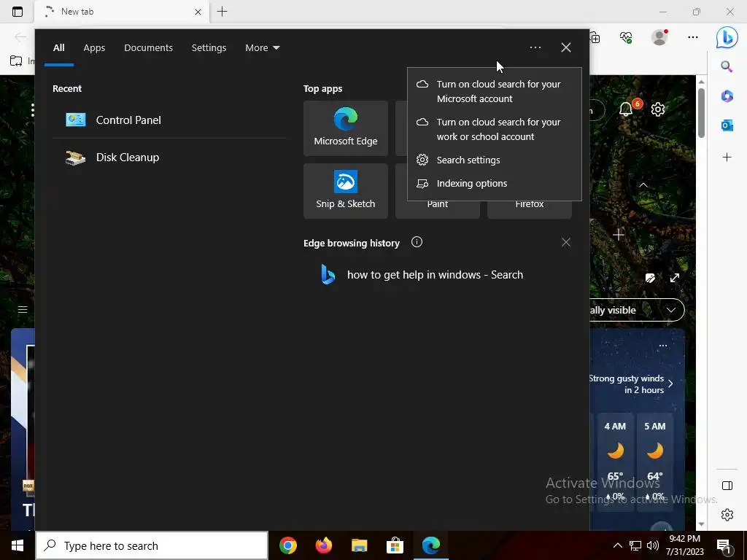
Task: Click the 'Type here to search' box
Action: [x=152, y=545]
